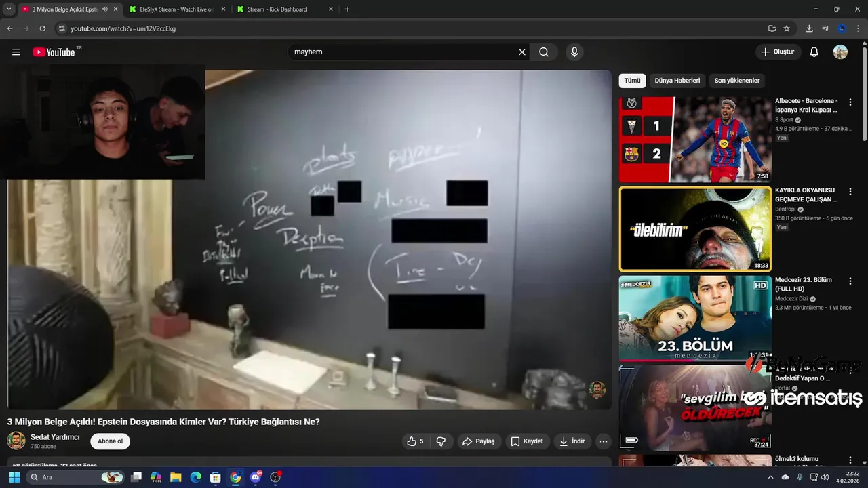Select the Son yüklenenler filter chip
Viewport: 868px width, 488px height.
coord(737,81)
